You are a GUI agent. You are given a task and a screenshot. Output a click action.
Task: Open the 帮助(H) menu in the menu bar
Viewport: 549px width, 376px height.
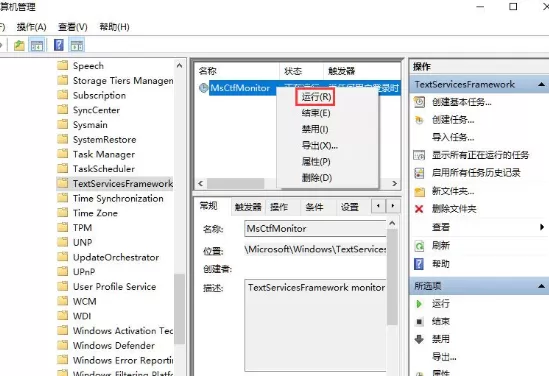(x=114, y=27)
